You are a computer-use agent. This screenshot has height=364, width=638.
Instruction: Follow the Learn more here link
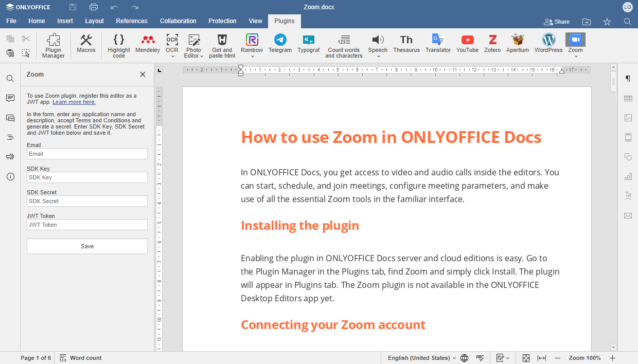74,102
